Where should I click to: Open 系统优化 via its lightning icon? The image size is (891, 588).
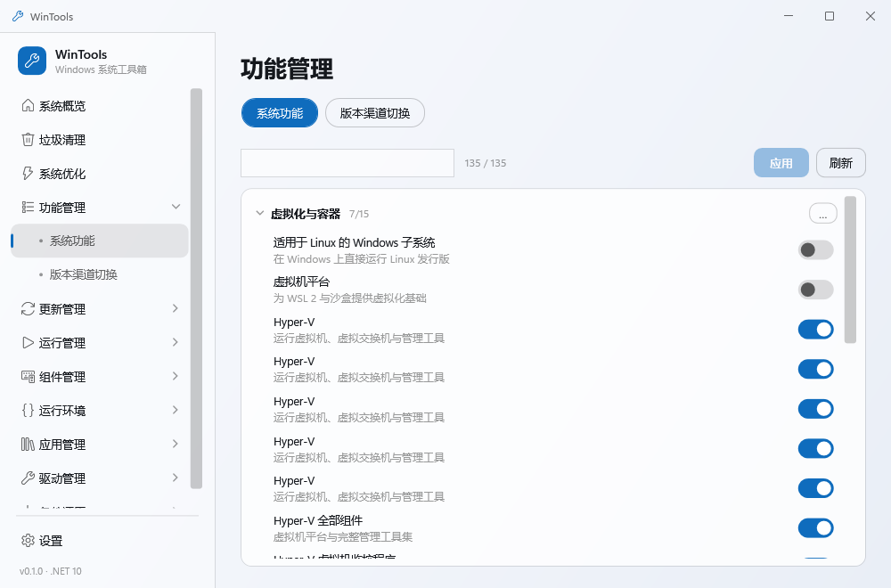tap(28, 173)
